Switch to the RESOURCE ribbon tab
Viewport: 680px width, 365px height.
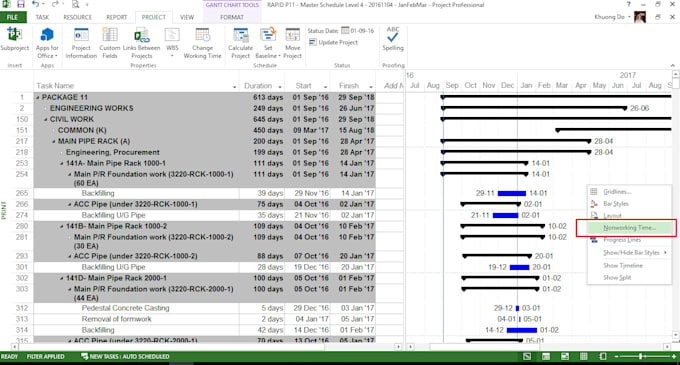[77, 17]
